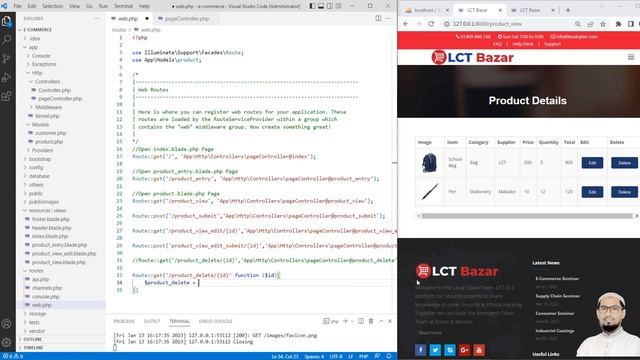Screen dimensions: 640x360
Task: Click the School Bag product thumbnail
Action: (429, 162)
